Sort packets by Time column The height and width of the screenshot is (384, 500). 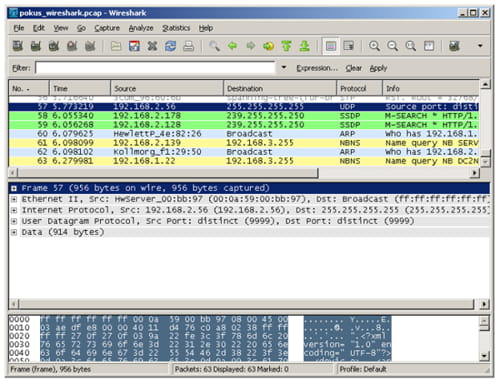click(x=80, y=88)
